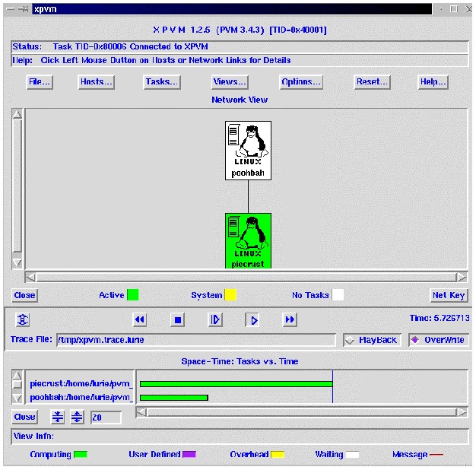Open the Views... menu

(230, 82)
